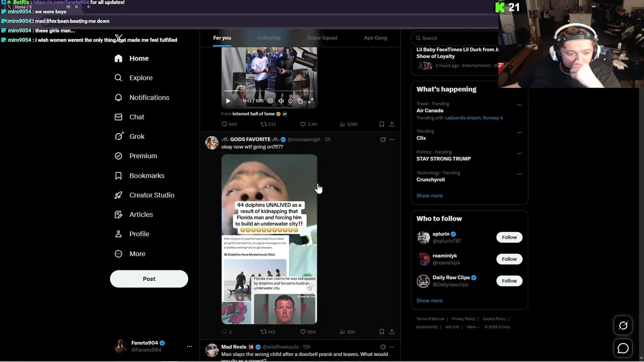Share the internet hall of fame video post
Viewport: 644px width, 362px height.
[392, 124]
